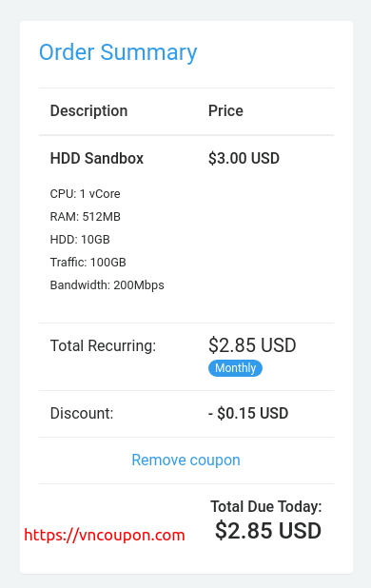Click the Bandwidth: 200Mbps spec line

tap(107, 285)
